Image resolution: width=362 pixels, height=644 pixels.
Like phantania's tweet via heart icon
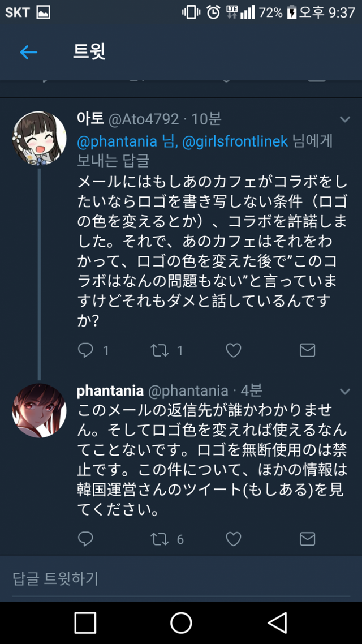click(233, 539)
